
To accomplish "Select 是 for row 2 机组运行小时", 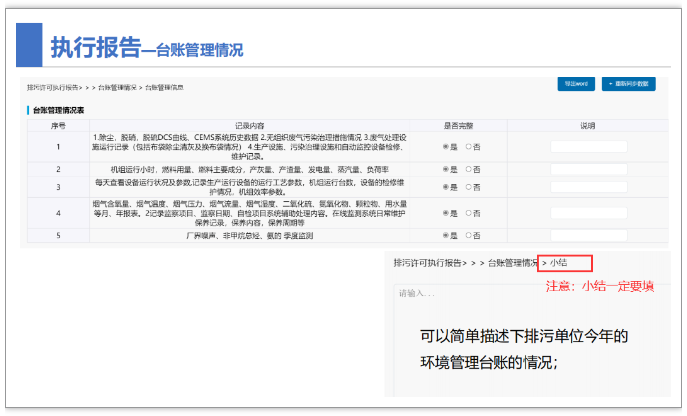I will click(x=446, y=169).
